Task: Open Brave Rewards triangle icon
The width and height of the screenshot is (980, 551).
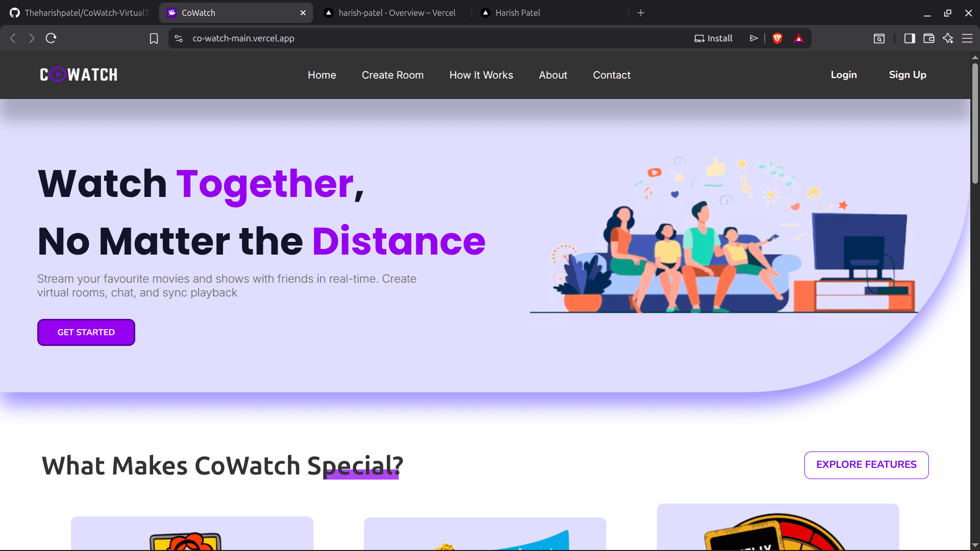Action: (x=799, y=38)
